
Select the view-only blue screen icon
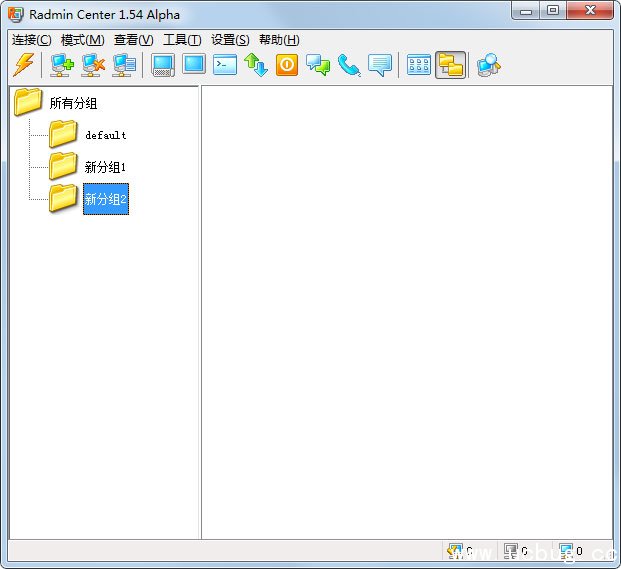194,65
